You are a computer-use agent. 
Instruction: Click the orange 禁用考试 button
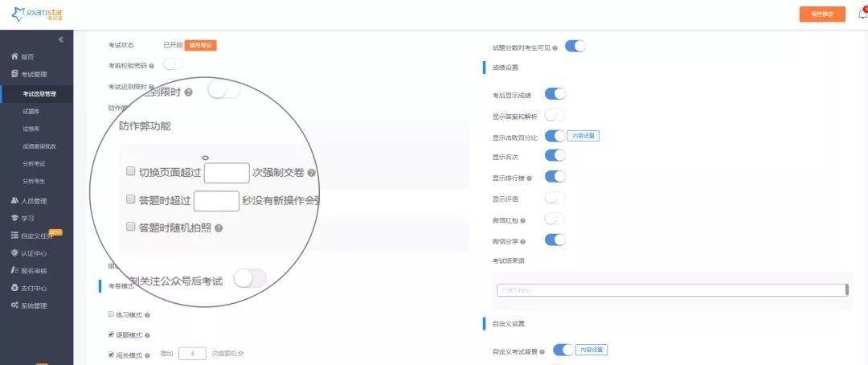[x=200, y=45]
